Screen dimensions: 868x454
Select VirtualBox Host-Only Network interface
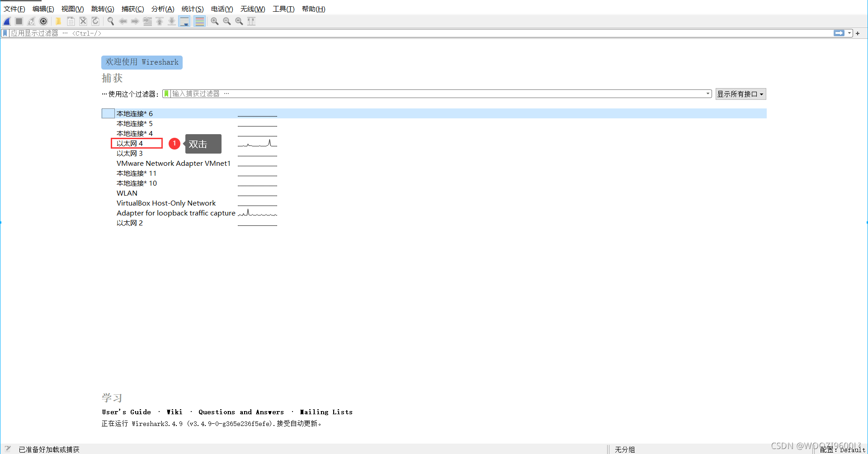pyautogui.click(x=166, y=203)
